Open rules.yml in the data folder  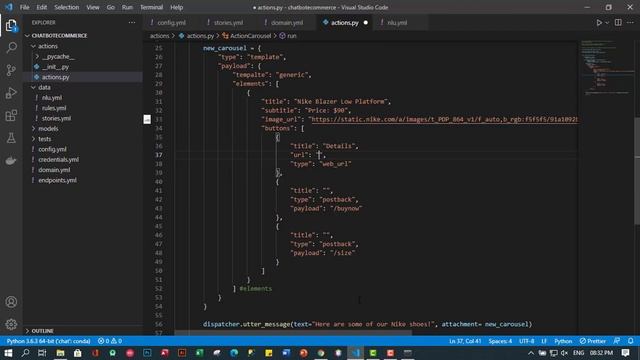pos(54,108)
